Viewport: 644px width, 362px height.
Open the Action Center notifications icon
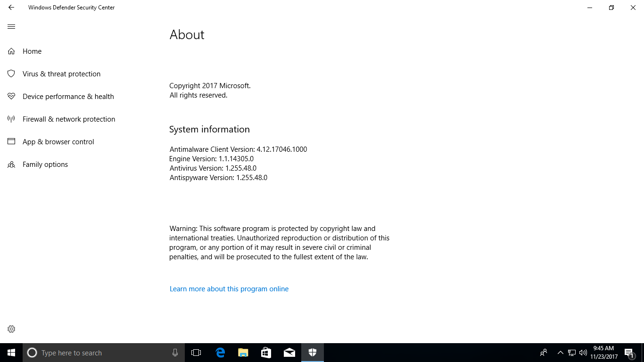[629, 353]
